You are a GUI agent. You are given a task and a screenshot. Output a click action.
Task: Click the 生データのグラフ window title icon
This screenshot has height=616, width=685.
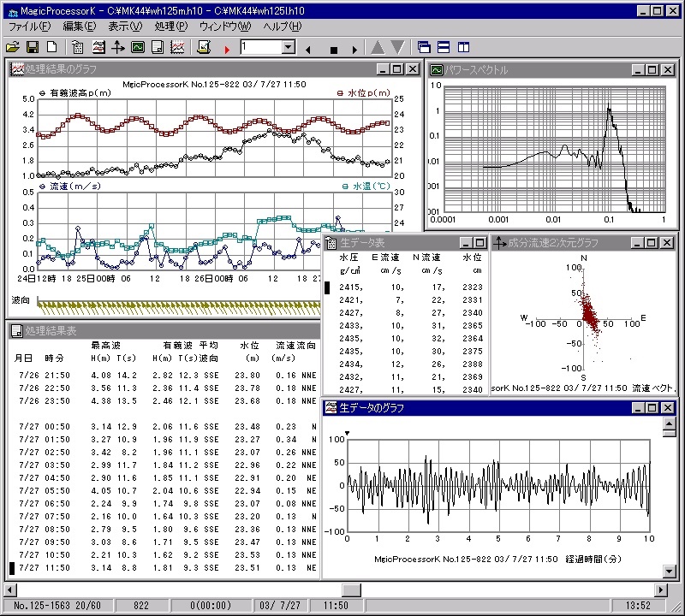tap(331, 408)
